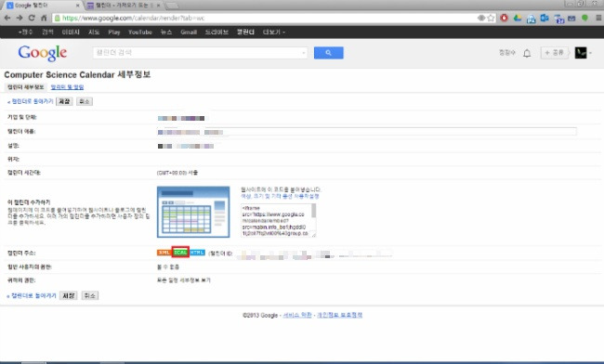Click the browser address bar URL

[133, 18]
